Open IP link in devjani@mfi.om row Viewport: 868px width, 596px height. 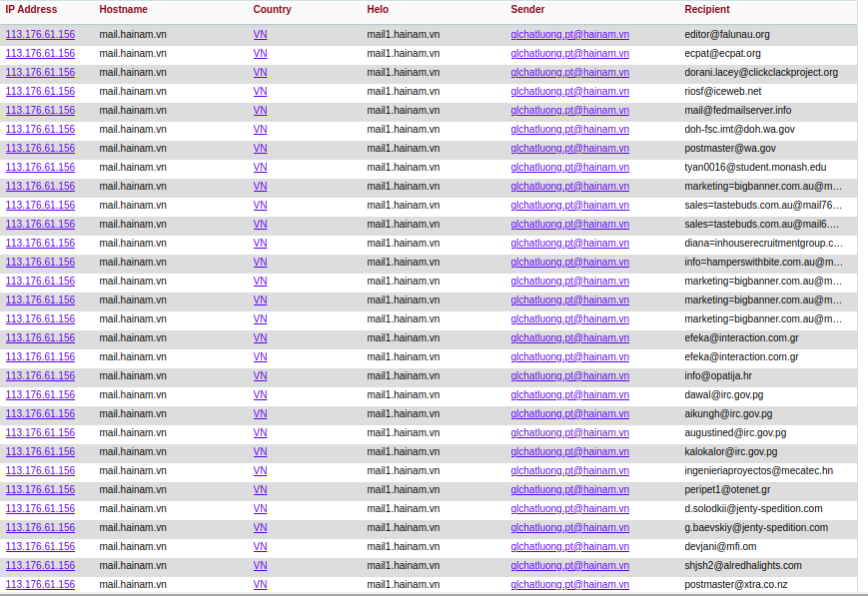coord(40,547)
